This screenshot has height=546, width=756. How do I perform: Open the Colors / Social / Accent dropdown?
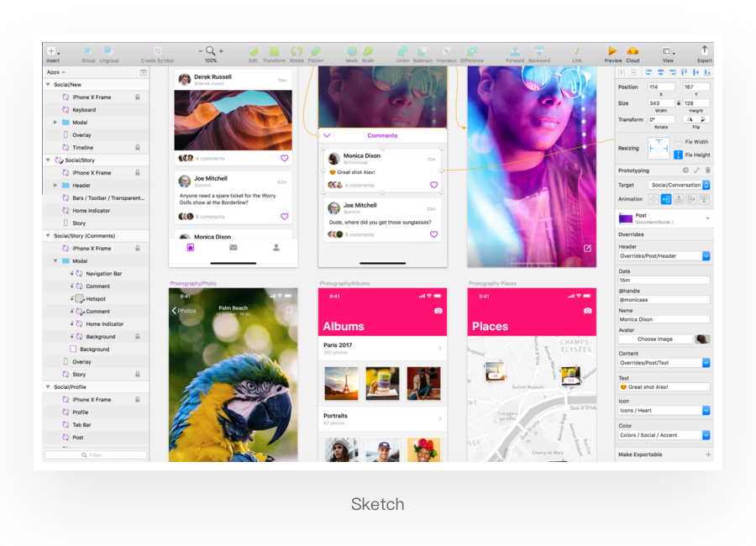664,435
